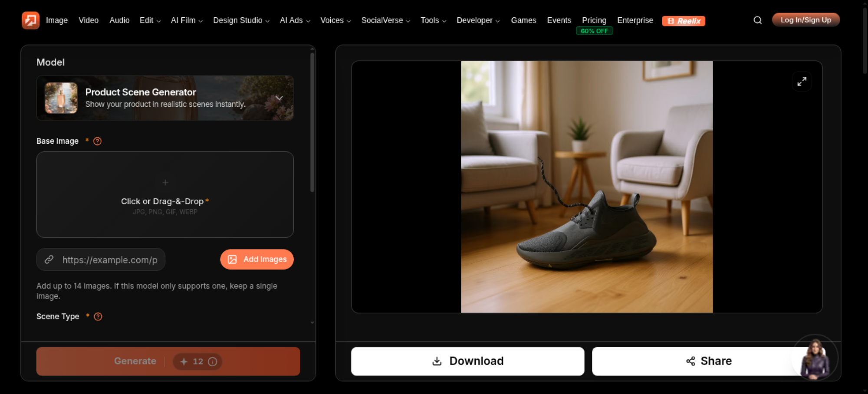Download the generated image
This screenshot has width=868, height=394.
(467, 361)
